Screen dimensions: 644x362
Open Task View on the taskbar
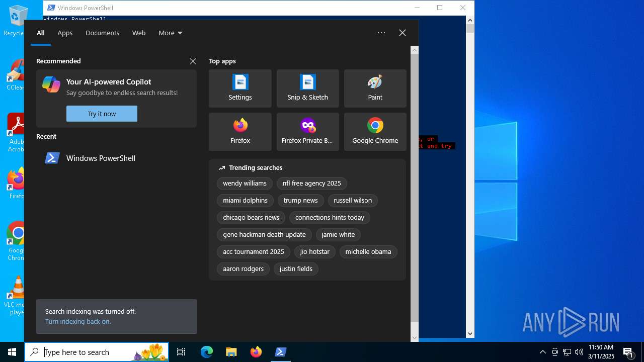coord(181,352)
